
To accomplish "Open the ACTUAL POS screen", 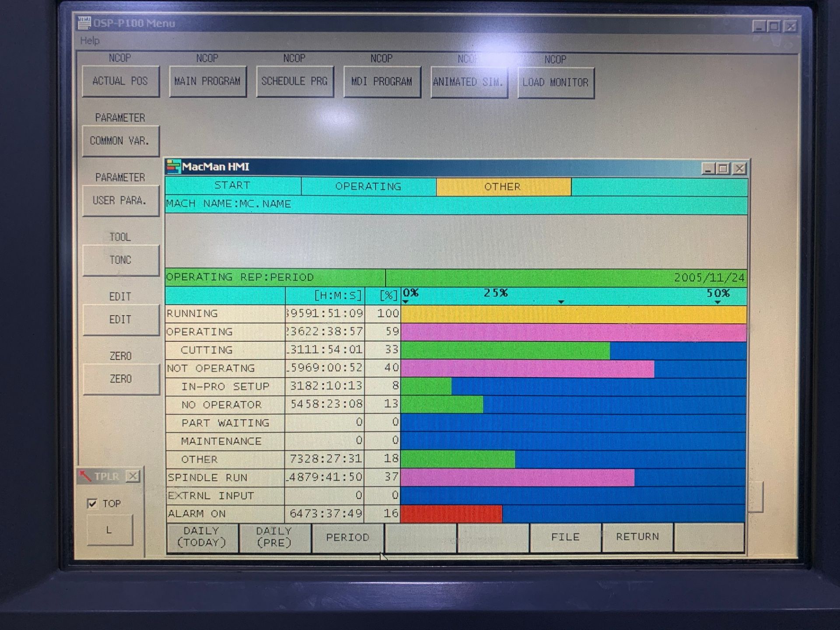I will (120, 81).
